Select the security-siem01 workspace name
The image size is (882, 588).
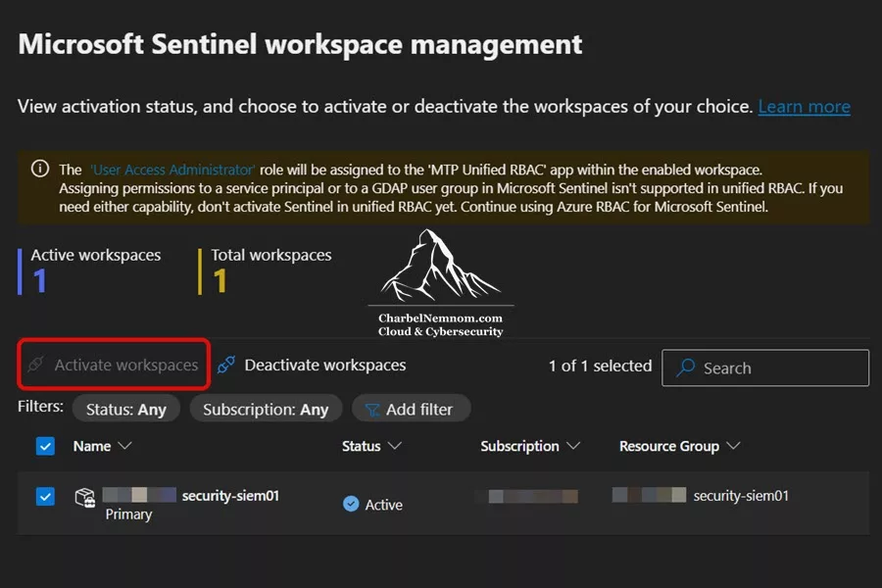coord(230,496)
